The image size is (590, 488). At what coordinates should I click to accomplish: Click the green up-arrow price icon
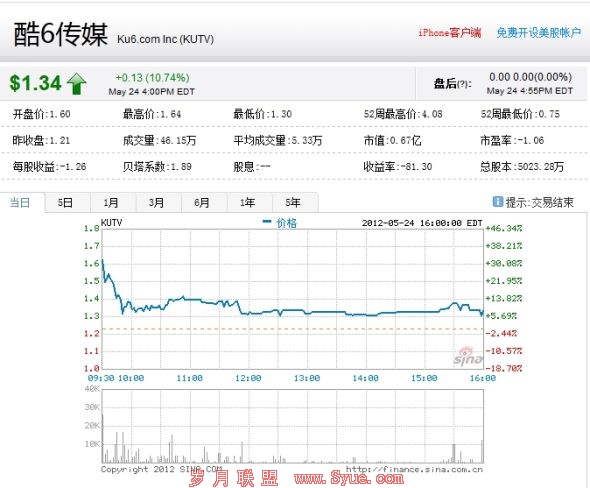coord(77,83)
